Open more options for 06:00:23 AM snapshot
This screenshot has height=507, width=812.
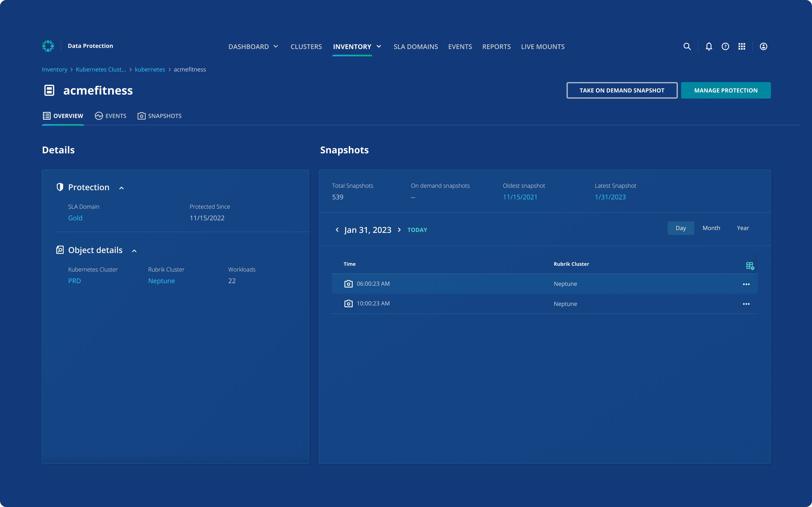(746, 284)
